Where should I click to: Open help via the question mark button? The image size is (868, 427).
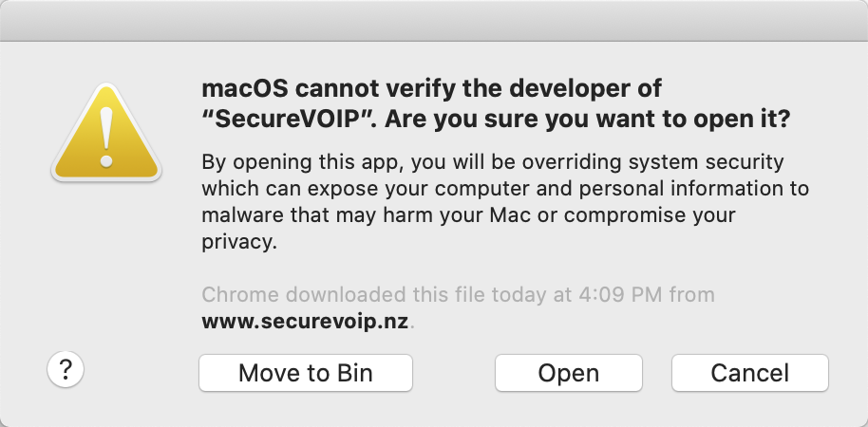coord(66,369)
